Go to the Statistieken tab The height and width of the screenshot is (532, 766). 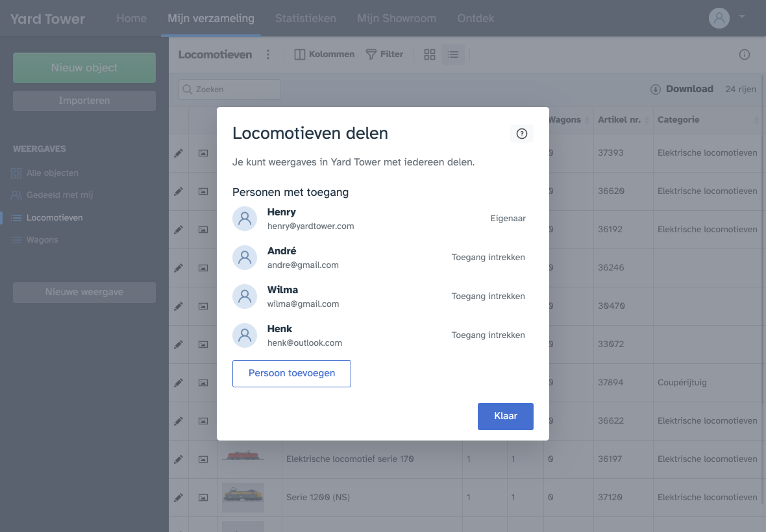(x=305, y=18)
